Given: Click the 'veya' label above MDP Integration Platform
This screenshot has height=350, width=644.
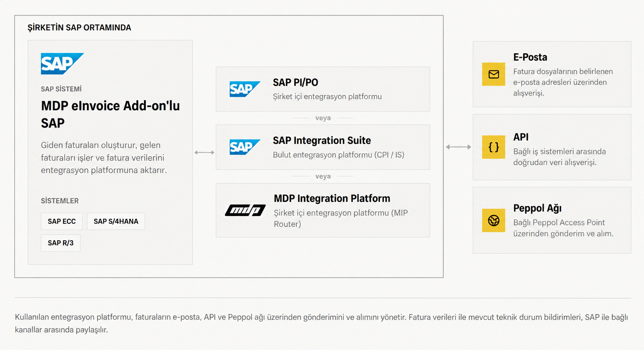Looking at the screenshot, I should [x=323, y=176].
